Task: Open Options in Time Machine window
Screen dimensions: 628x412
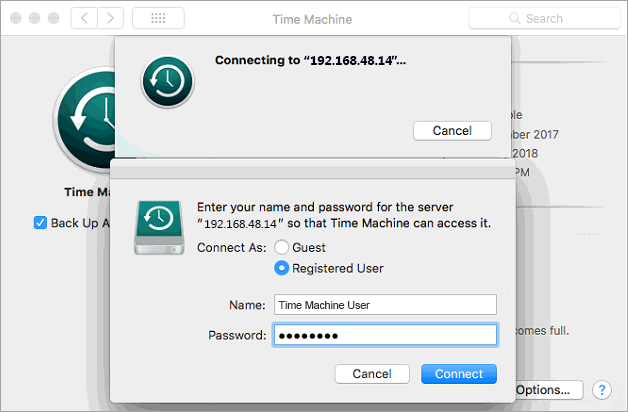Action: coord(549,390)
